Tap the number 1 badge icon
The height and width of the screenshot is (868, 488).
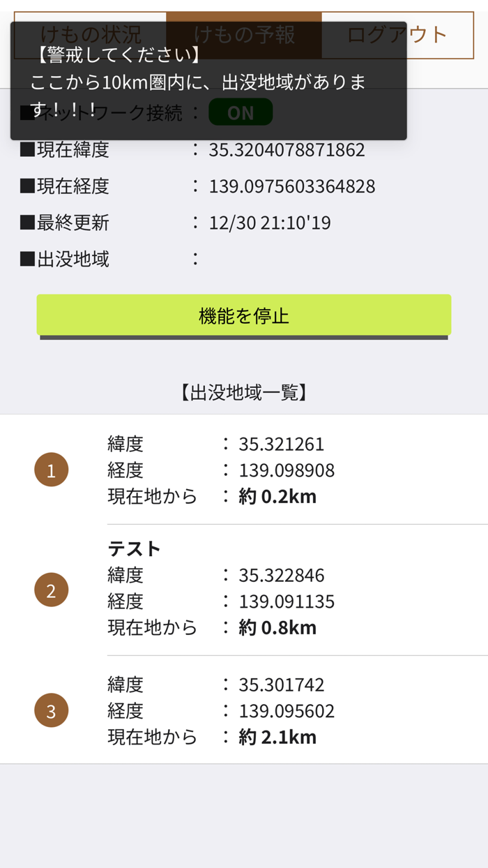pyautogui.click(x=51, y=469)
